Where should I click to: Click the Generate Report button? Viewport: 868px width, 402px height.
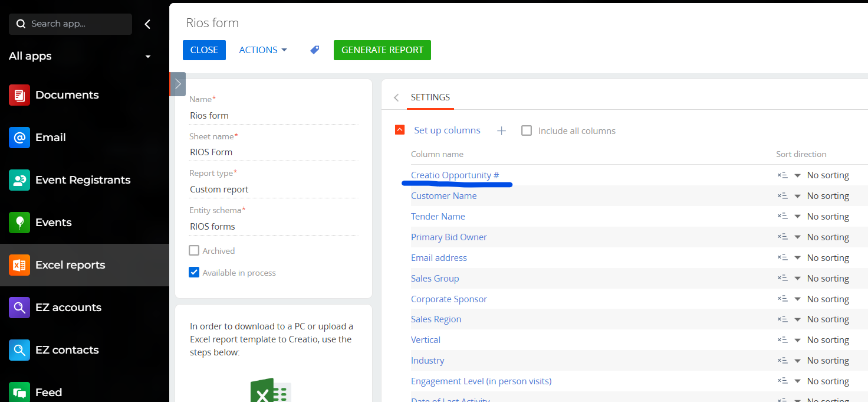[382, 50]
